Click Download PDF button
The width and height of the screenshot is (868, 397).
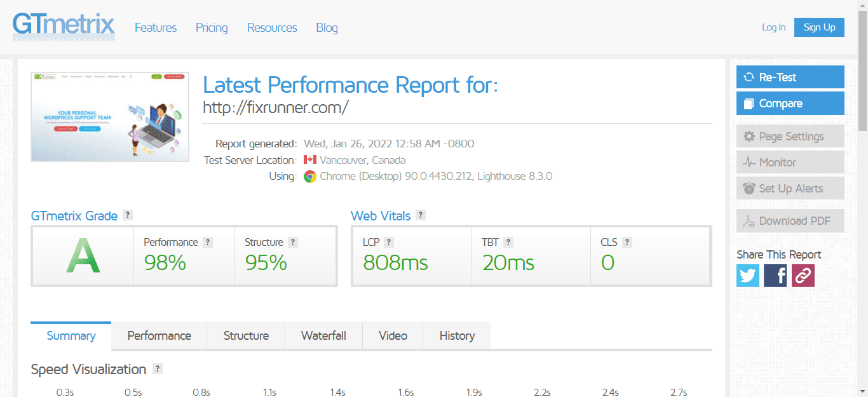(790, 221)
